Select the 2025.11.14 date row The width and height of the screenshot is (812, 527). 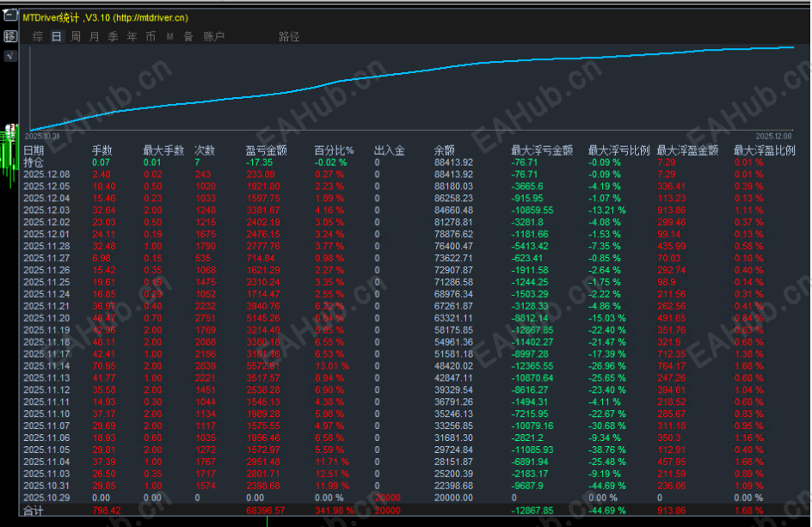pos(46,366)
